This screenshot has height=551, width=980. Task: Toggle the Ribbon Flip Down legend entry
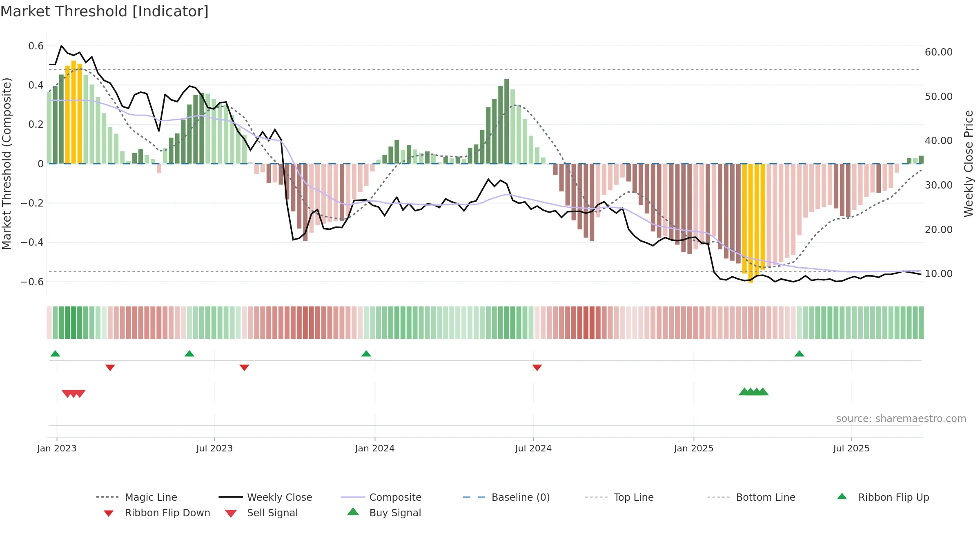point(156,513)
